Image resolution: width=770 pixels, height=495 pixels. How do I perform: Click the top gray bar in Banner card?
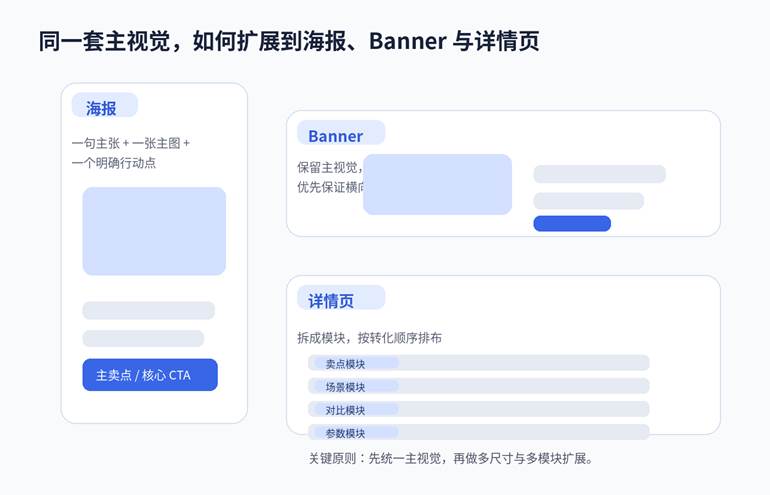tap(599, 174)
